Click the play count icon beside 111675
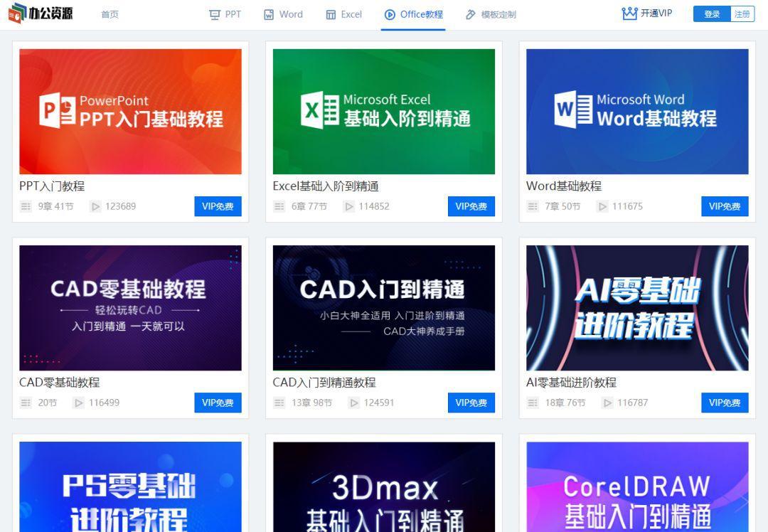This screenshot has width=768, height=532. (x=602, y=207)
